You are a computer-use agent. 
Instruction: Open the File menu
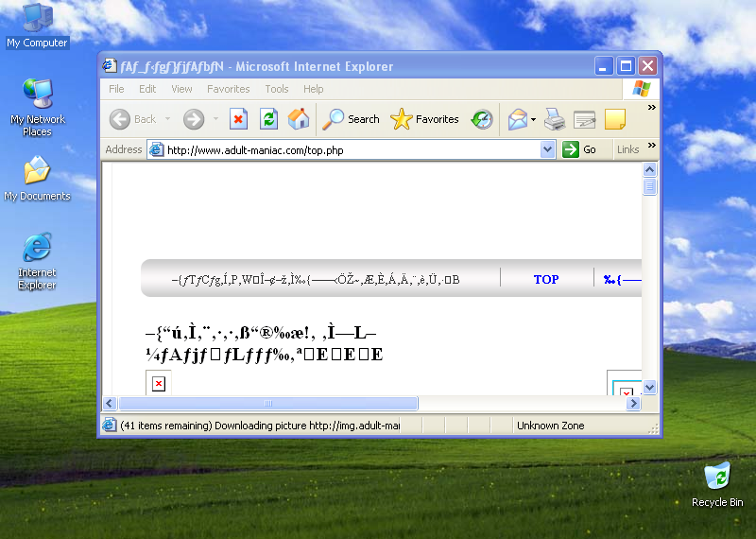tap(116, 89)
